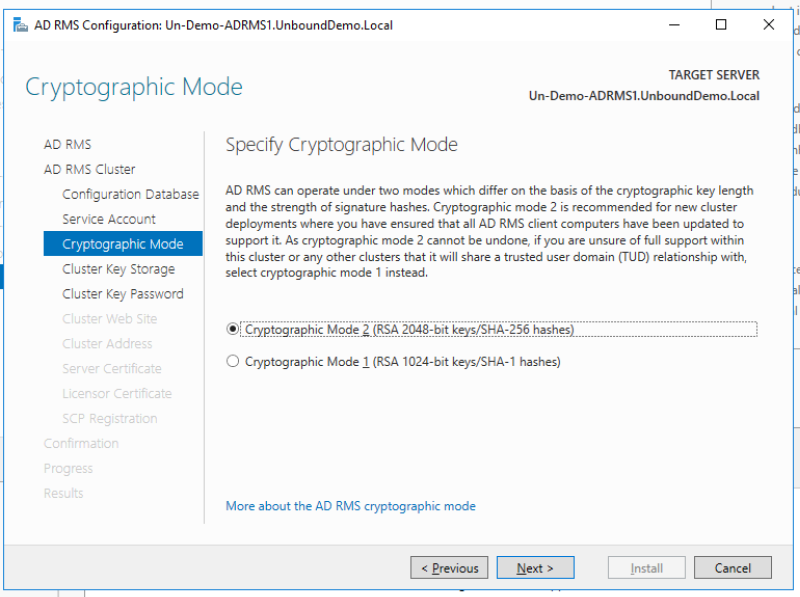Select the highlighted Cryptographic Mode step
This screenshot has width=800, height=597.
[123, 243]
